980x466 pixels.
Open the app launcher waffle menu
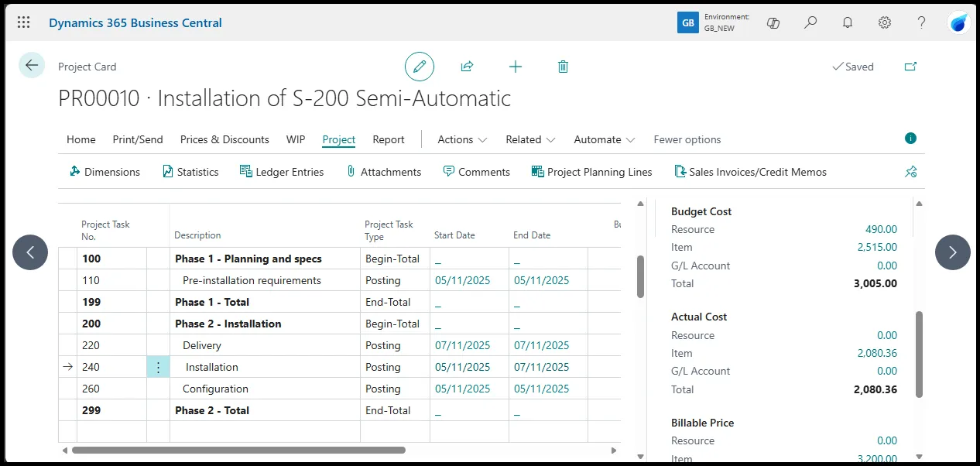(x=24, y=22)
